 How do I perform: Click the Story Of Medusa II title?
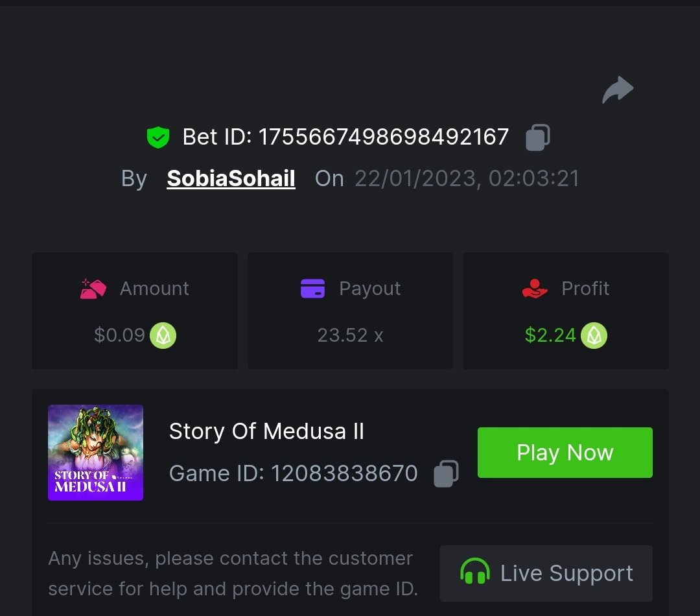click(x=266, y=431)
